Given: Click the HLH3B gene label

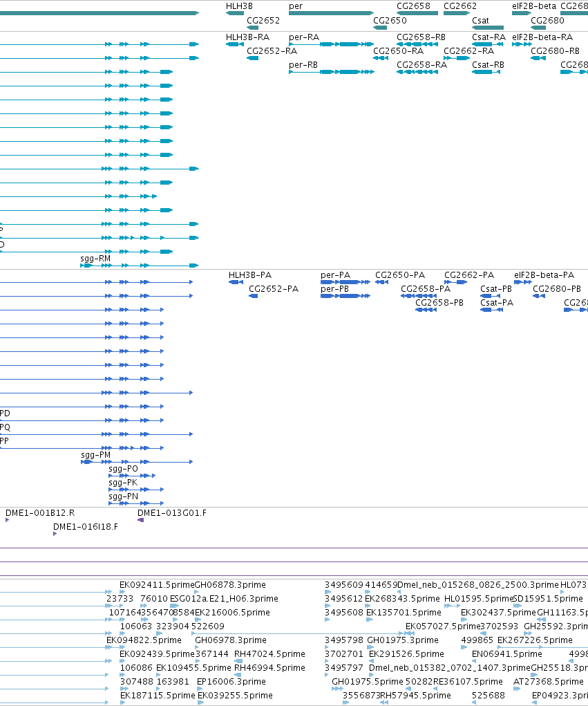Looking at the screenshot, I should point(239,6).
